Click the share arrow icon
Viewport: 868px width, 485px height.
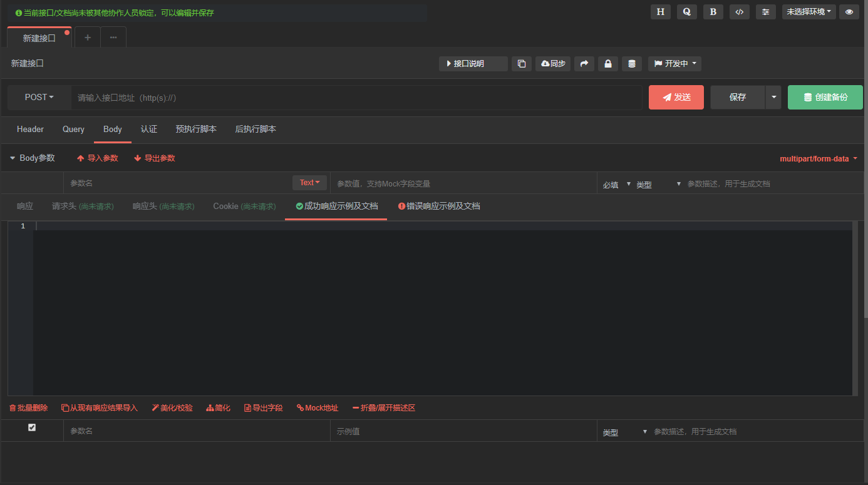584,64
